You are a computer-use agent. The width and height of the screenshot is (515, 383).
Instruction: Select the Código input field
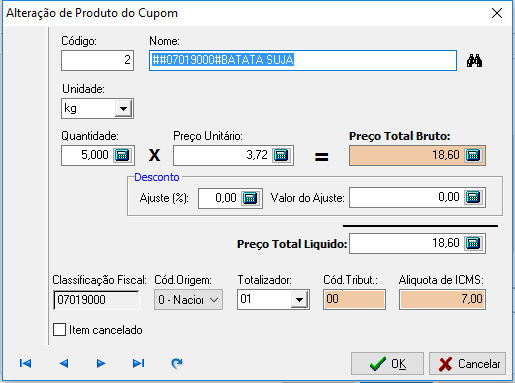[97, 60]
